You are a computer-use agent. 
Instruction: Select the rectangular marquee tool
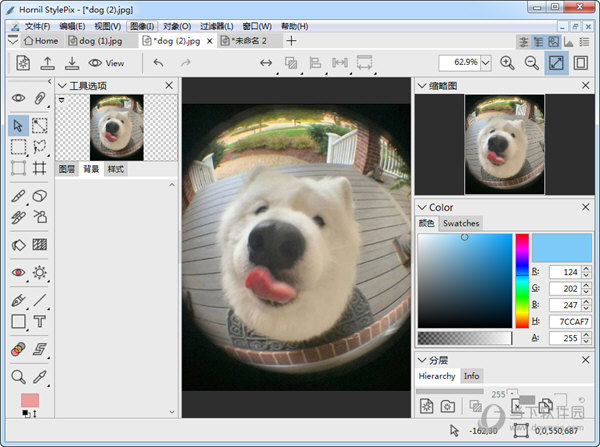pos(18,147)
